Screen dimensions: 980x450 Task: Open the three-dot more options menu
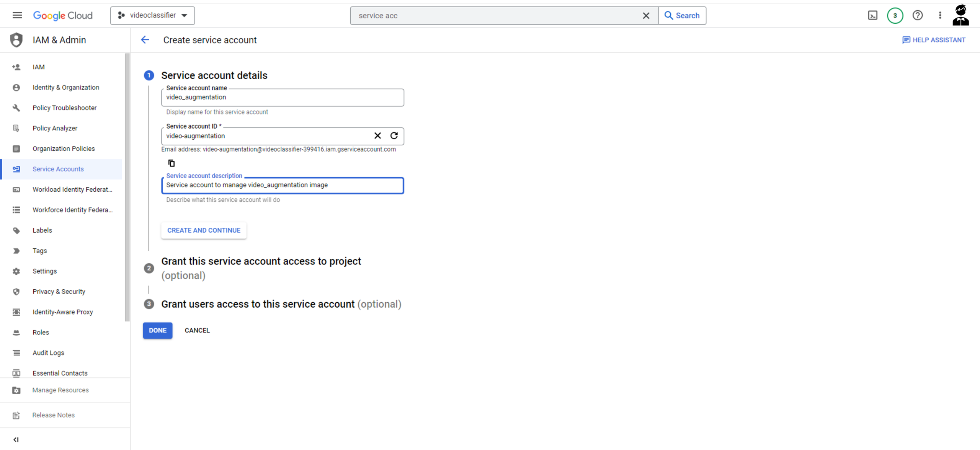(x=940, y=15)
